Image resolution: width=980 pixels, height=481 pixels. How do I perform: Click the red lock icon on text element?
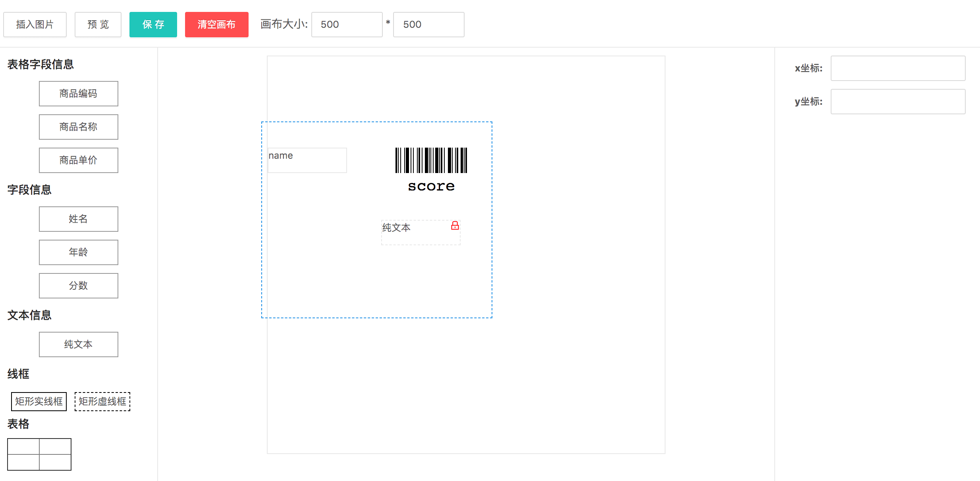coord(455,226)
